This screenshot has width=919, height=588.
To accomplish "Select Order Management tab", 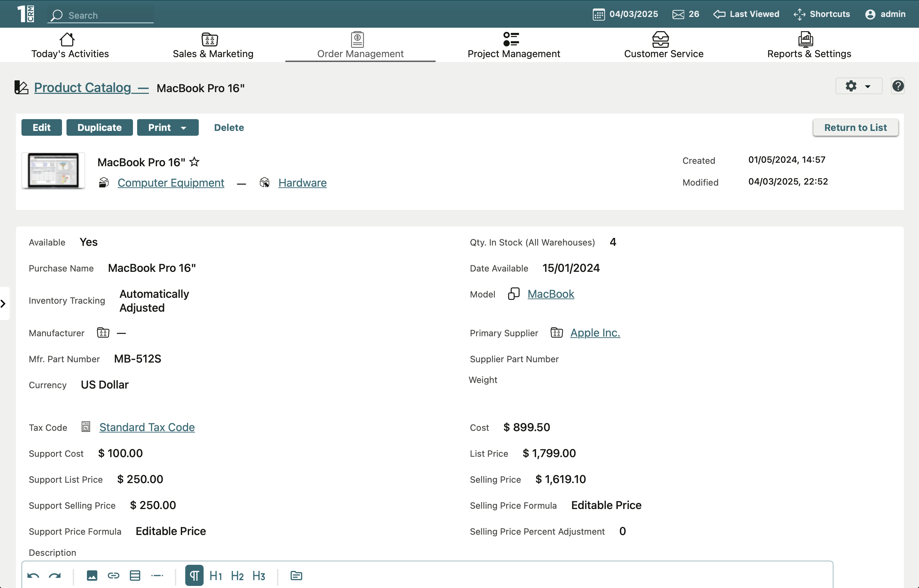I will coord(360,45).
